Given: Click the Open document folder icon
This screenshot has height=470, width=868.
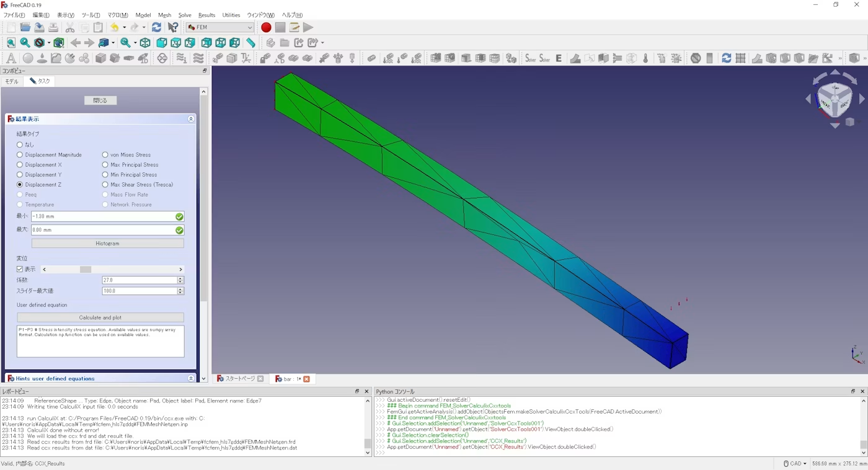Looking at the screenshot, I should [25, 27].
